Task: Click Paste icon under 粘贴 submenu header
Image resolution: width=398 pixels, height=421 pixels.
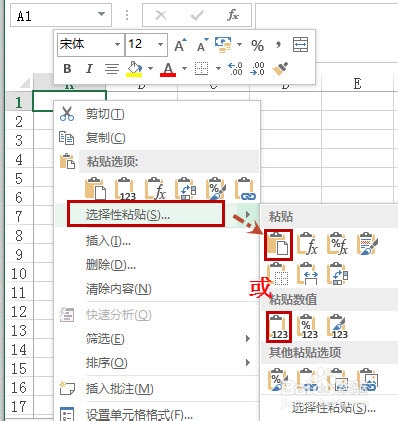Action: [278, 244]
